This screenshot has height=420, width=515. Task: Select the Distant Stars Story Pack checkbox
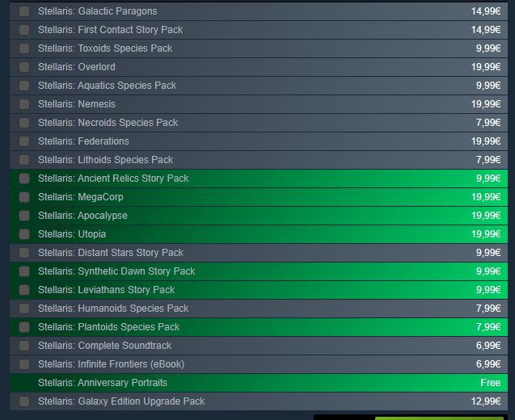[x=24, y=253]
